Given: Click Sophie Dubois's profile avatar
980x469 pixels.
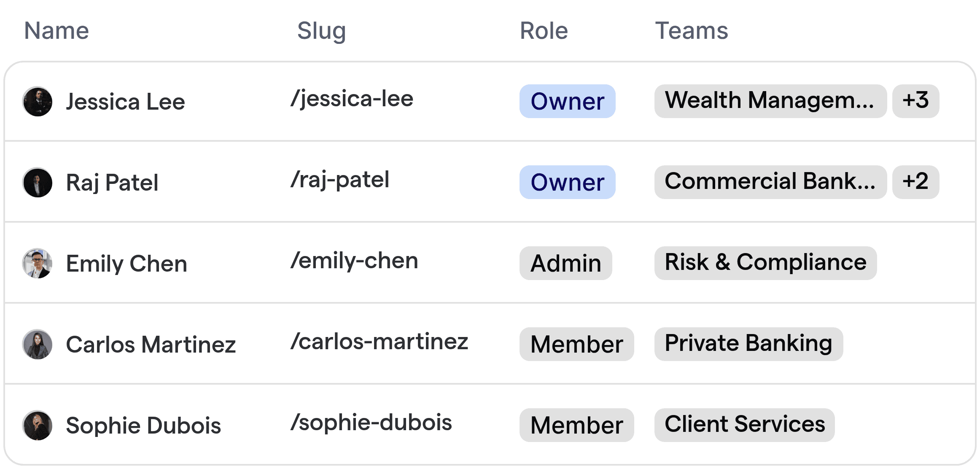Looking at the screenshot, I should point(38,425).
